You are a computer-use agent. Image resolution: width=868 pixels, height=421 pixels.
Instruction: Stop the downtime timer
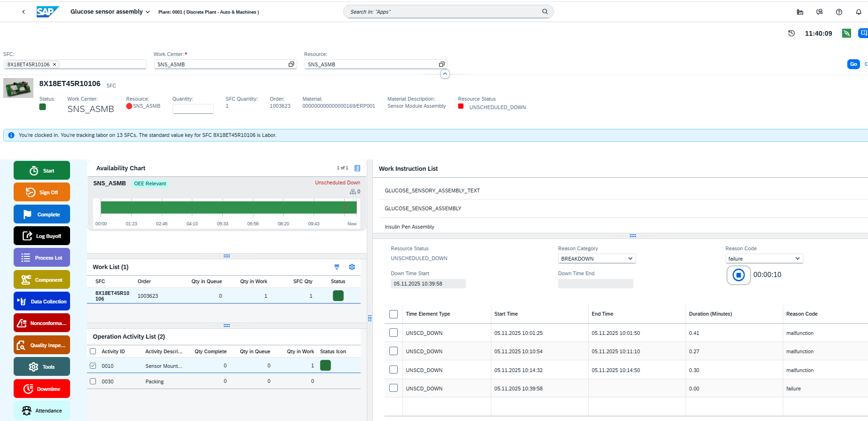coord(738,275)
